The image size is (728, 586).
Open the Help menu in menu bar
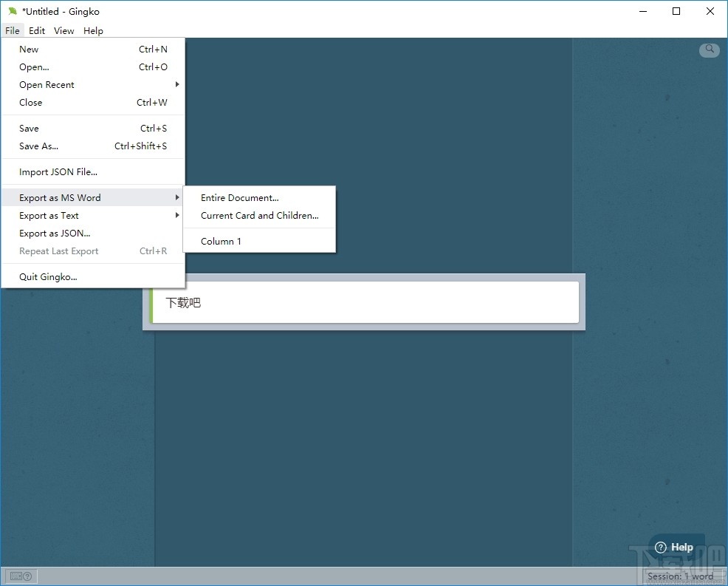click(x=93, y=31)
